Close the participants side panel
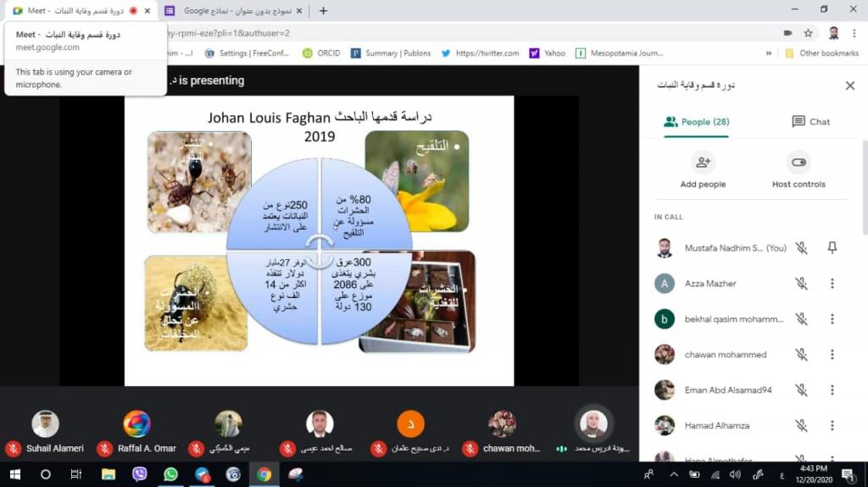Viewport: 868px width, 487px height. [849, 86]
